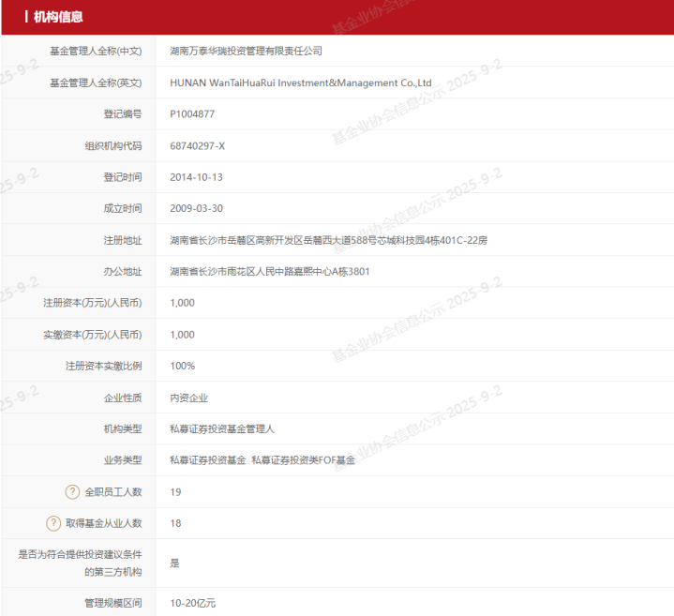Click the label 注册资本实缴比例
674x616 pixels.
coord(104,367)
